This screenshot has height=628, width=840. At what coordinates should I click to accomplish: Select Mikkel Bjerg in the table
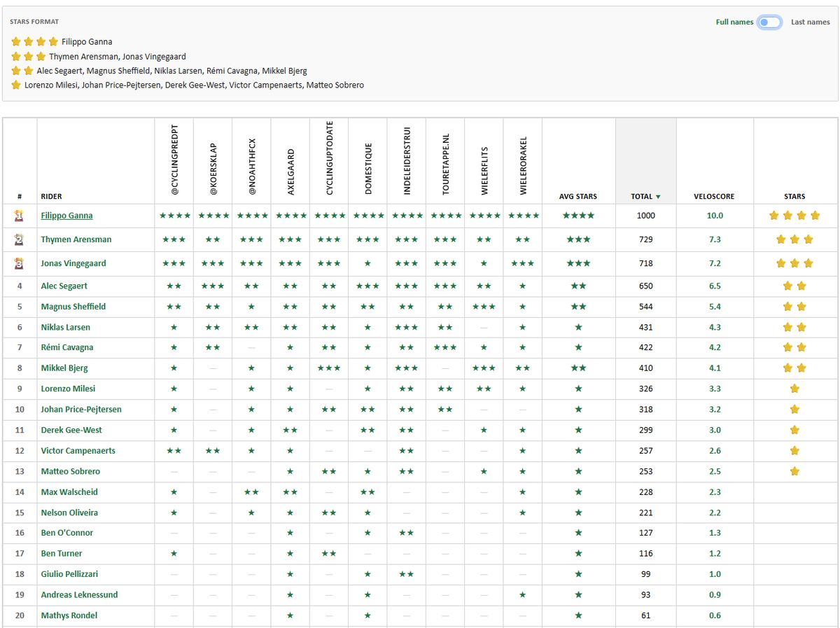tap(64, 368)
